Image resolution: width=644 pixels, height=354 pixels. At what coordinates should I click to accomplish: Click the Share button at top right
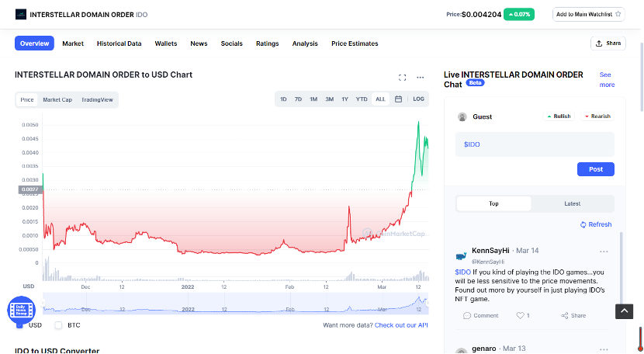pyautogui.click(x=608, y=43)
